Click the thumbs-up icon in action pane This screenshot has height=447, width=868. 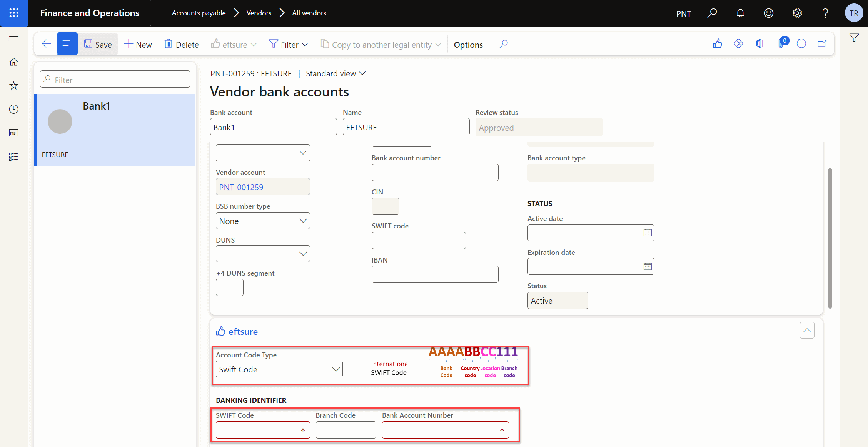[718, 44]
